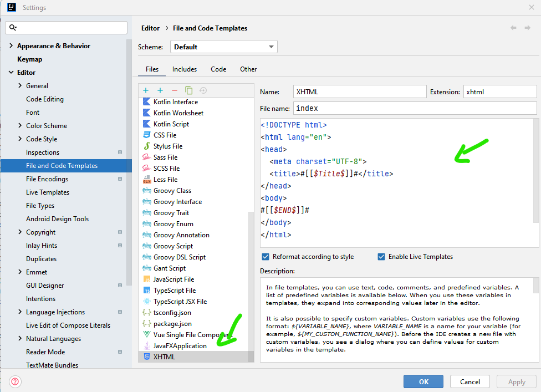
Task: Switch to the Includes tab
Action: pos(185,69)
